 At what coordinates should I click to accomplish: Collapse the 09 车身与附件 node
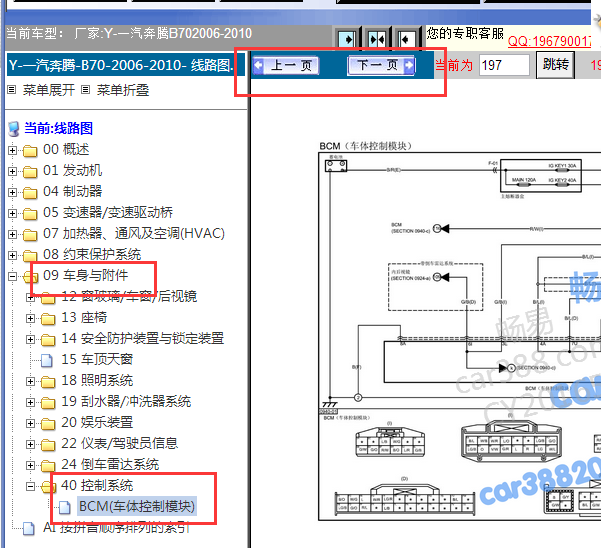13,276
